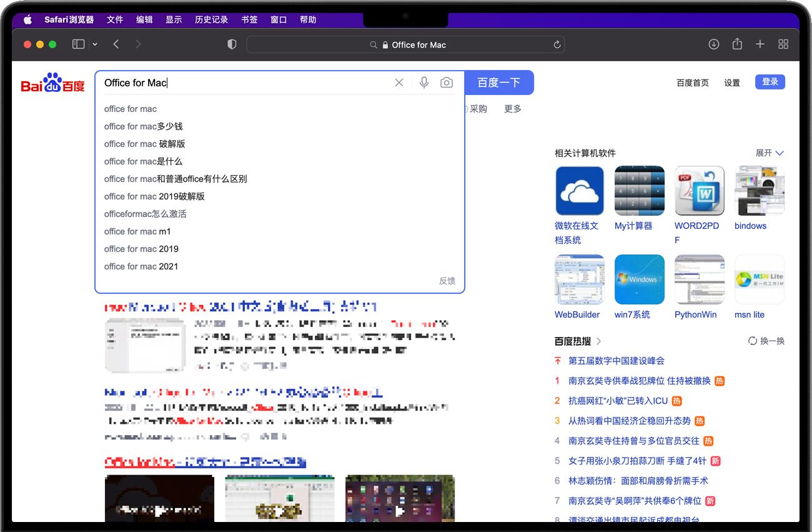Refresh hot searches with 换一换
The image size is (812, 532).
tap(766, 341)
